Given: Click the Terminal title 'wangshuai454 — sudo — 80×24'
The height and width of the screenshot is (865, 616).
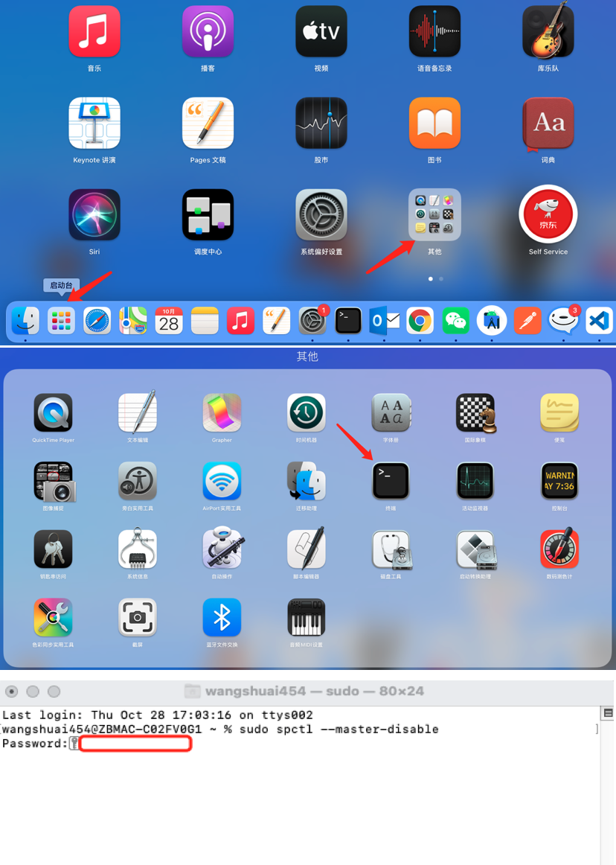Looking at the screenshot, I should point(315,692).
